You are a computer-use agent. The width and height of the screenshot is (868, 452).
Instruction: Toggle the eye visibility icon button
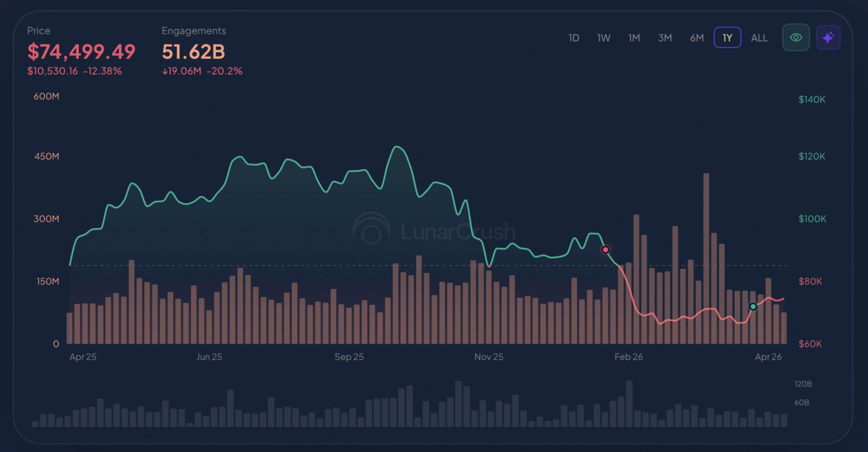[796, 38]
